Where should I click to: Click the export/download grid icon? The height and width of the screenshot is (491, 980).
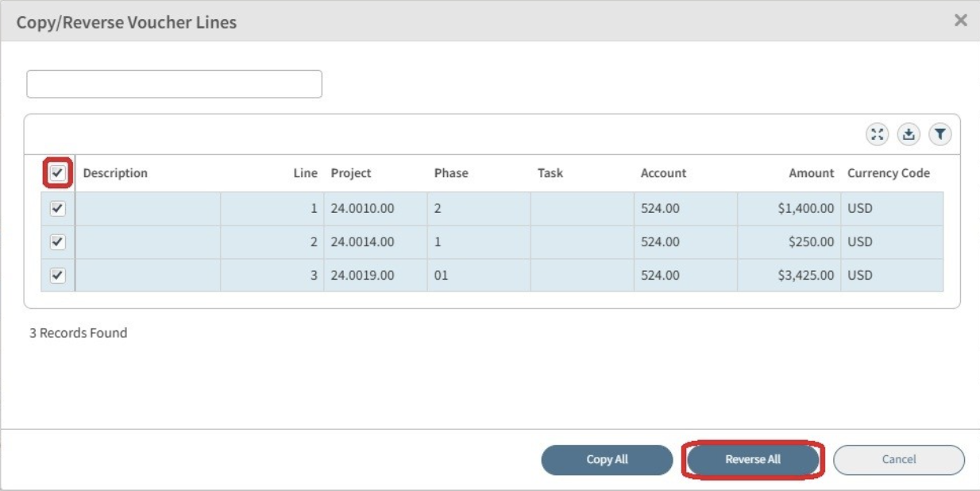click(909, 134)
